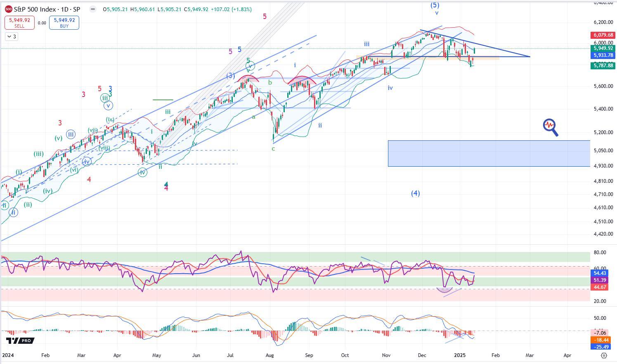The width and height of the screenshot is (617, 364).
Task: Click the grey market status pill icon
Action: coord(93,9)
